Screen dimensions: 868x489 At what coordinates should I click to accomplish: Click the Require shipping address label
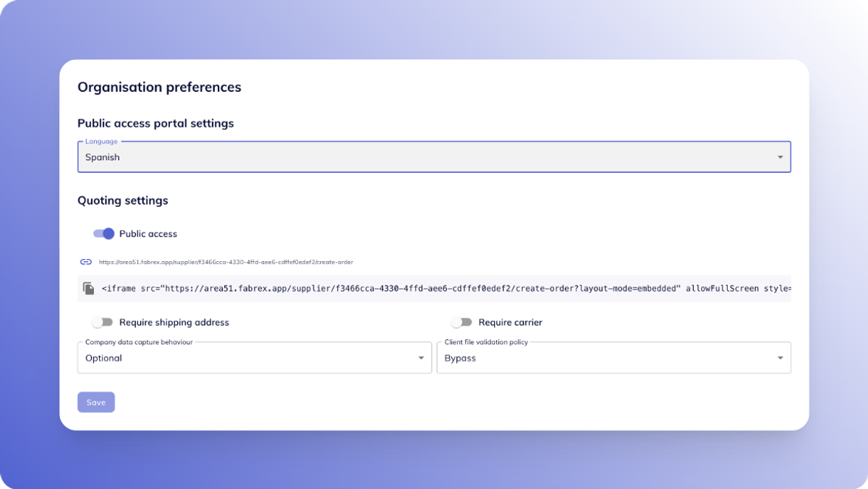(174, 323)
